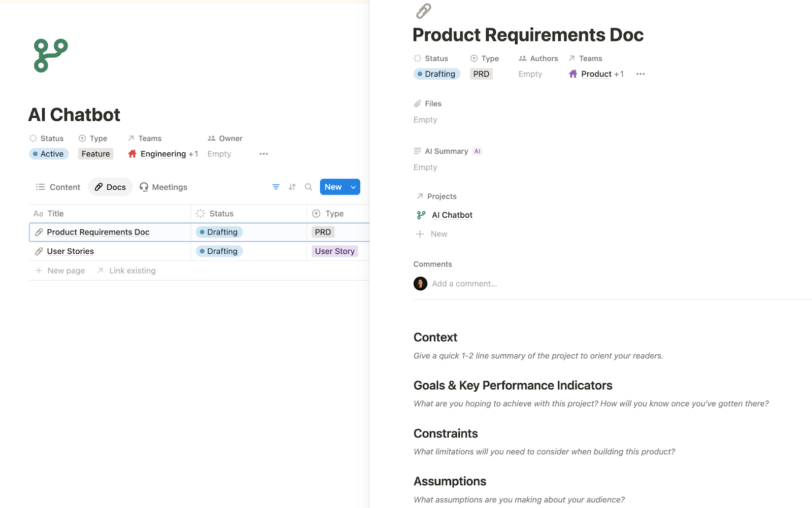
Task: Click the user avatar beside the comment box
Action: (x=420, y=284)
